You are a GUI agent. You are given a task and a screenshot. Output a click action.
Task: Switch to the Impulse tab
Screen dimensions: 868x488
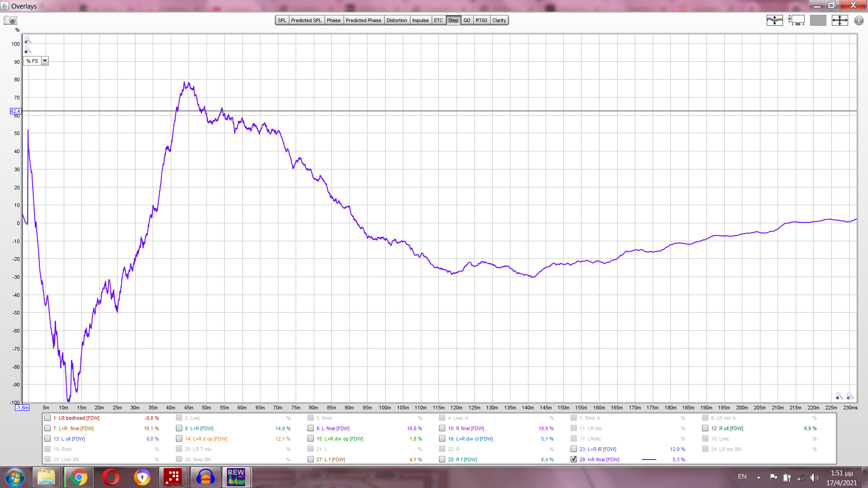(x=420, y=20)
